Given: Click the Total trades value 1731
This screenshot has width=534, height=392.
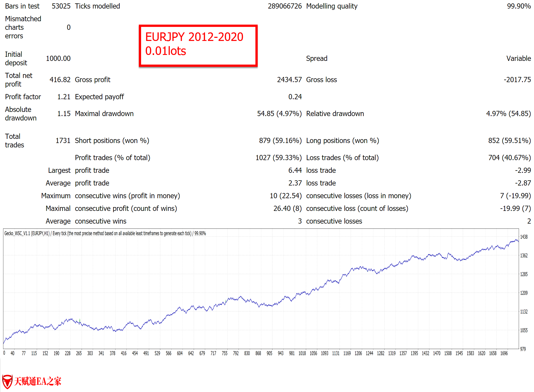Looking at the screenshot, I should [x=63, y=141].
